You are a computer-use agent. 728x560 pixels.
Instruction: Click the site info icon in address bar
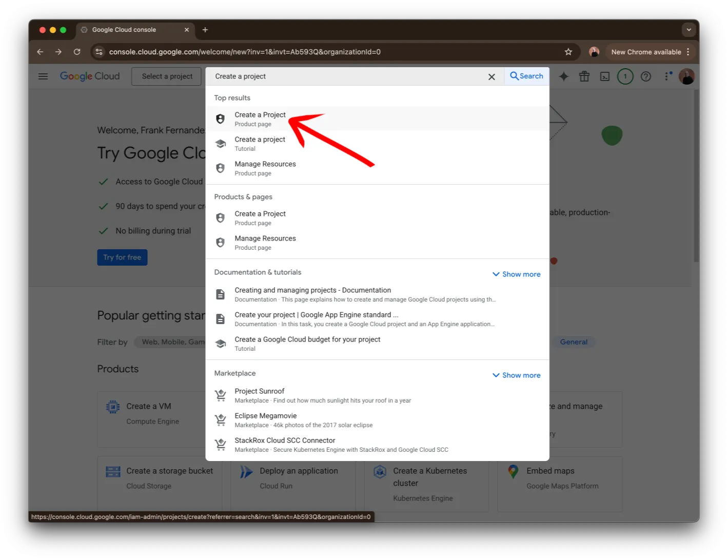[x=99, y=52]
